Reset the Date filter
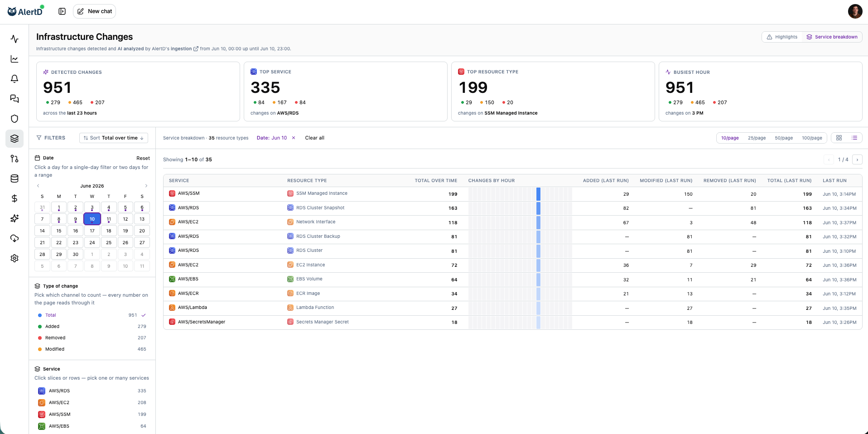 point(143,158)
